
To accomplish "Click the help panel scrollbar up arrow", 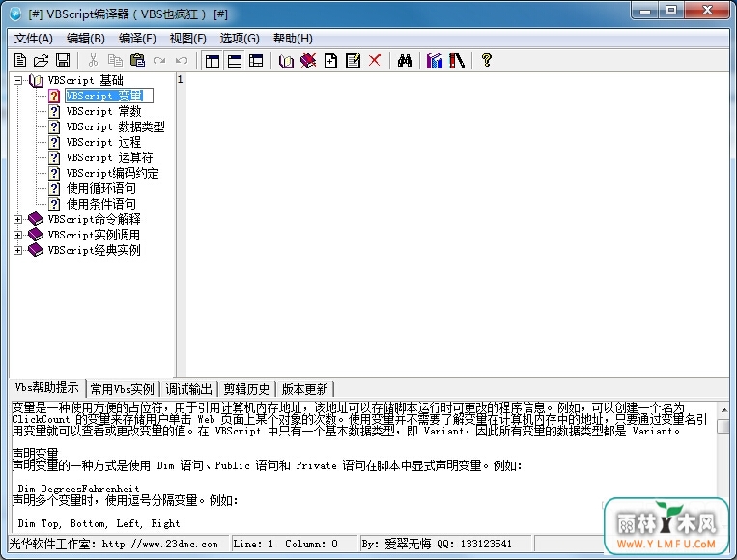I will click(x=723, y=410).
